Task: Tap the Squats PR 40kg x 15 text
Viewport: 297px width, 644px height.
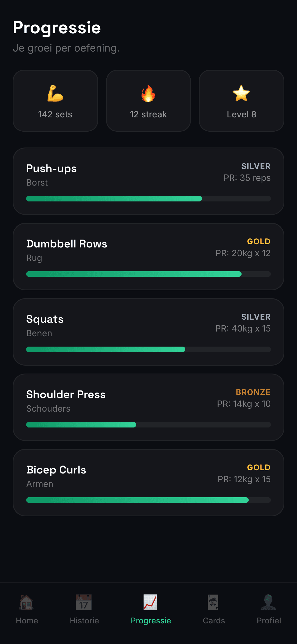Action: 243,328
